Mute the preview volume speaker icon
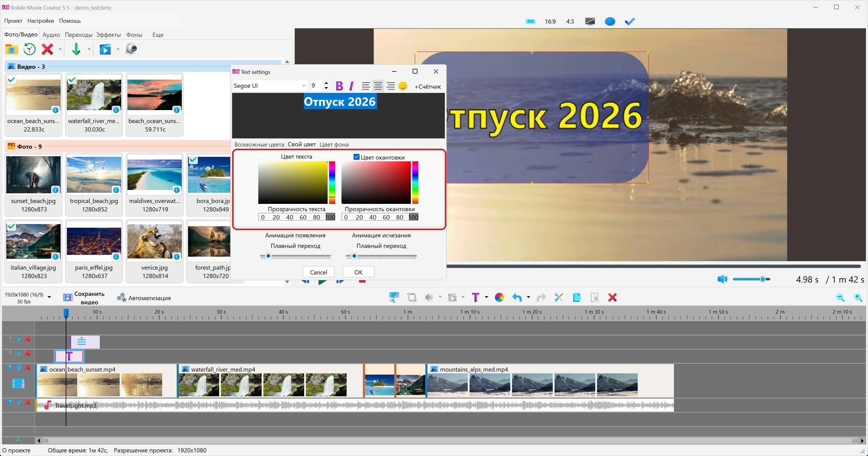This screenshot has height=456, width=868. pyautogui.click(x=722, y=279)
